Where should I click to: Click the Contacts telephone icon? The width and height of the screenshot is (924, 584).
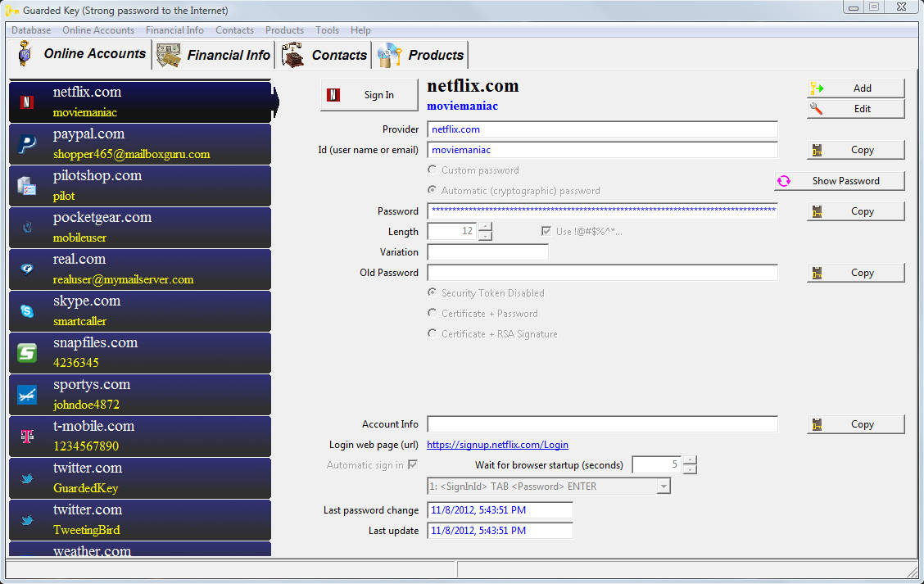coord(292,55)
